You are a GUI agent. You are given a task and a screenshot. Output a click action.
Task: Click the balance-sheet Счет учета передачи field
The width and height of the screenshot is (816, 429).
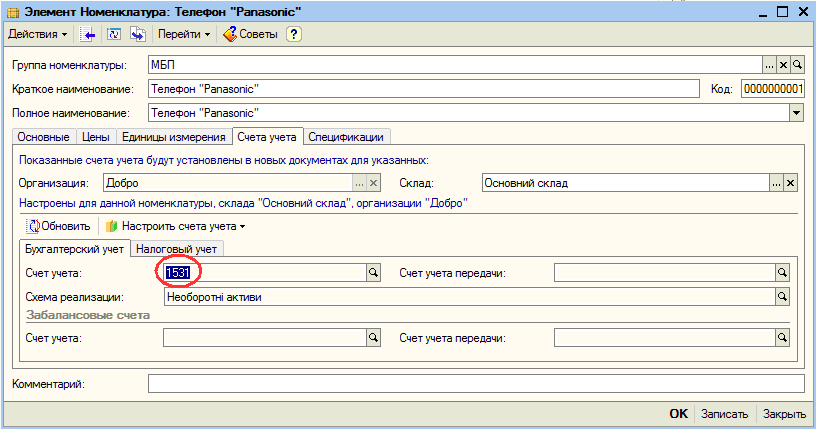tap(665, 272)
